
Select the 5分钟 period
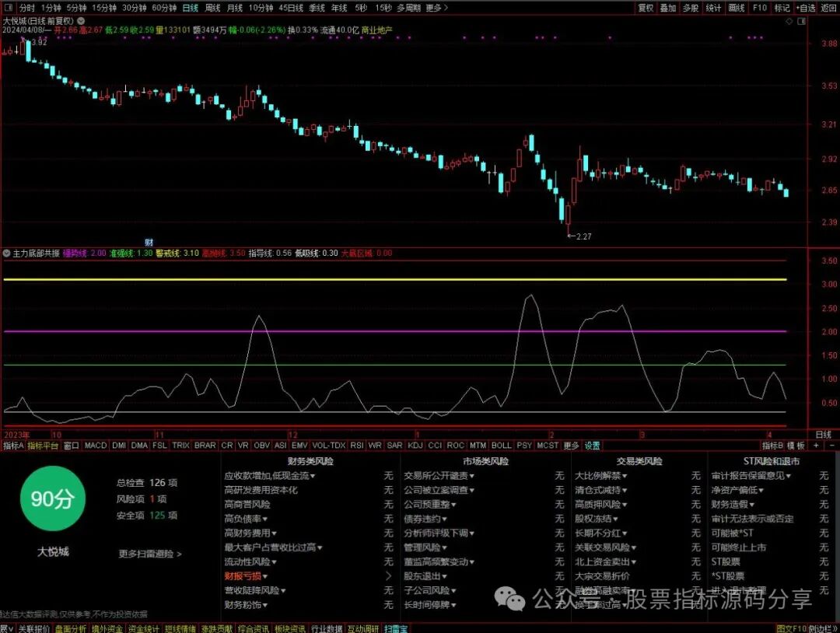[x=76, y=8]
